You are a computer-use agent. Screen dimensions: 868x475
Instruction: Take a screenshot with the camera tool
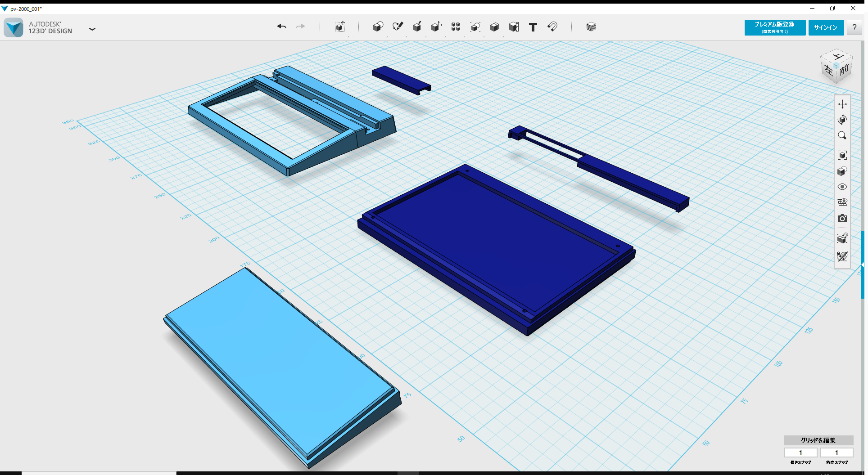[843, 219]
